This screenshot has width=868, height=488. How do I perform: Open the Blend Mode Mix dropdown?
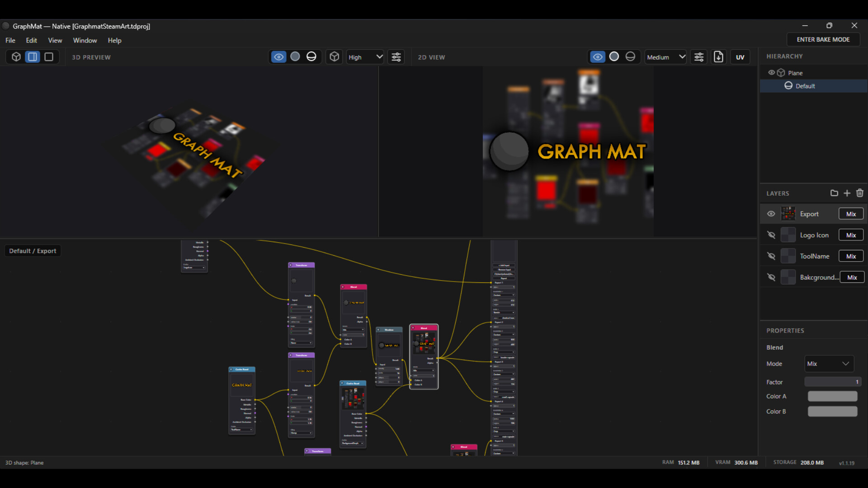pos(829,364)
